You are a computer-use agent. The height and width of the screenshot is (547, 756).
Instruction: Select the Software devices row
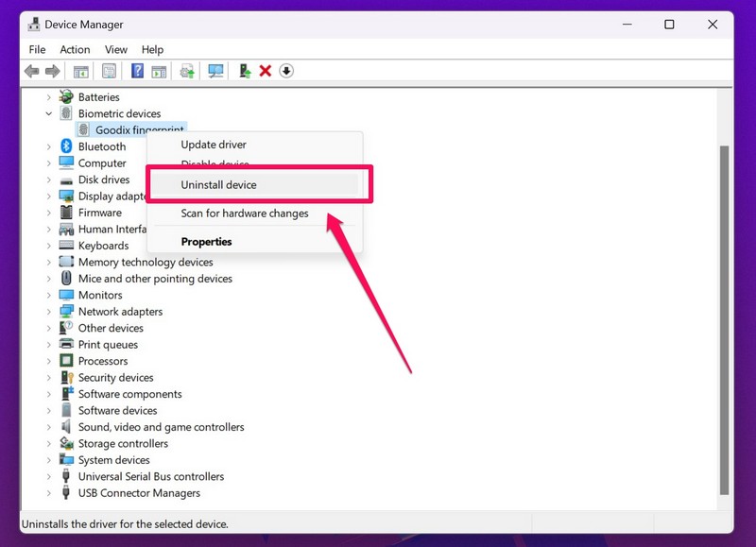click(117, 410)
